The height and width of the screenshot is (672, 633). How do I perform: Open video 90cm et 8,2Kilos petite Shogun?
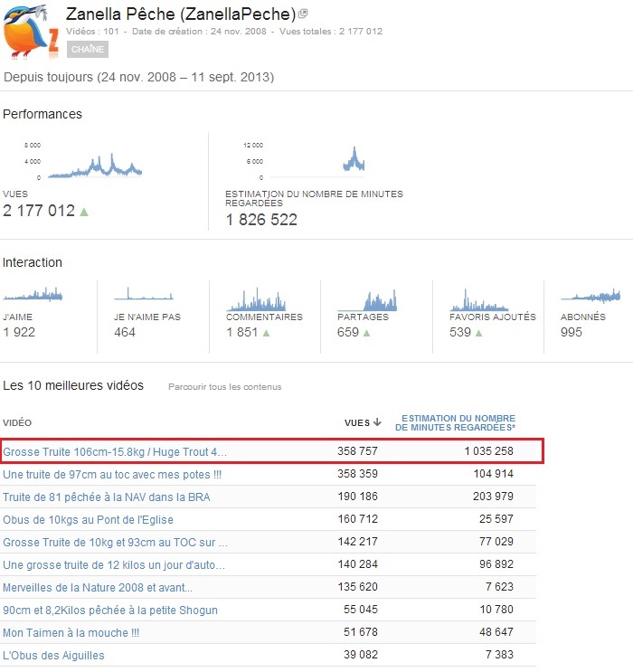110,610
